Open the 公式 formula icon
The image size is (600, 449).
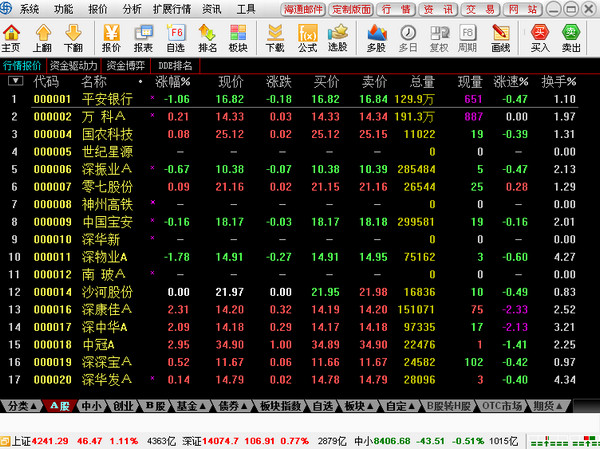point(308,38)
